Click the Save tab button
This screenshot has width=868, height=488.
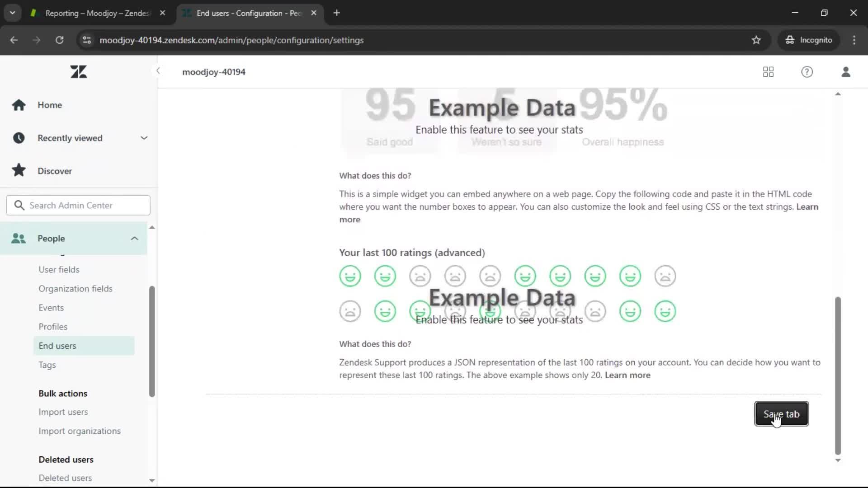pos(781,414)
